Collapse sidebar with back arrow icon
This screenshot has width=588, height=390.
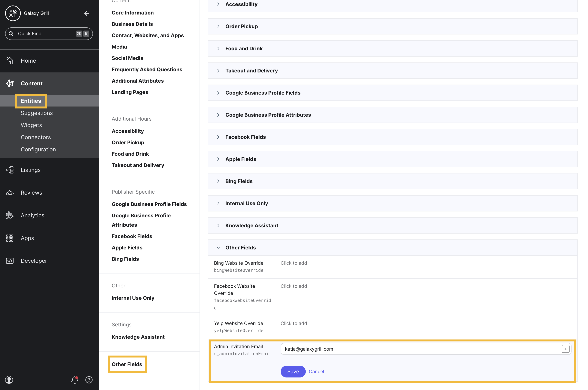[x=87, y=13]
